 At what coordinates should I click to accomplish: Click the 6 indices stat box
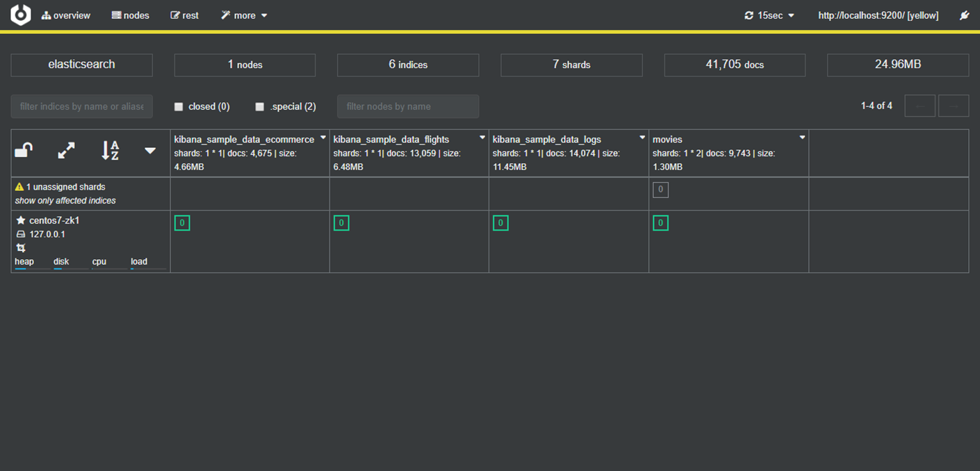tap(408, 65)
